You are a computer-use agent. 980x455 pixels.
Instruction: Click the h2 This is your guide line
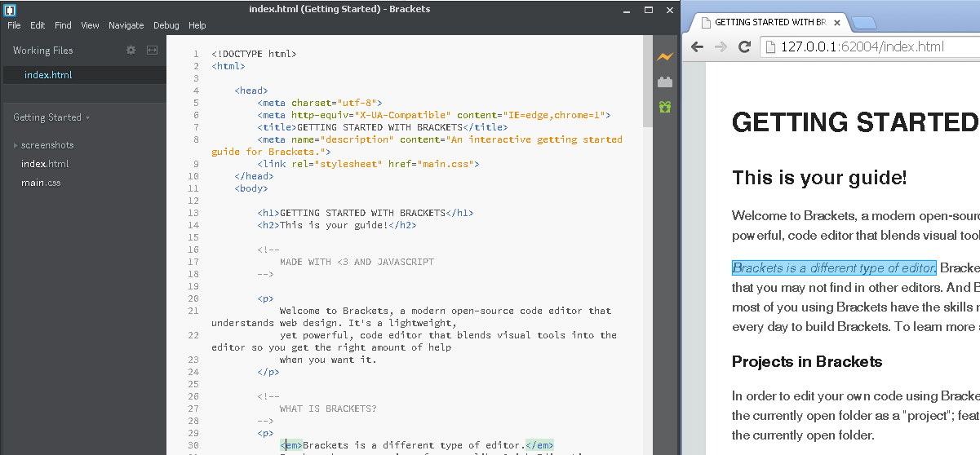coord(337,225)
